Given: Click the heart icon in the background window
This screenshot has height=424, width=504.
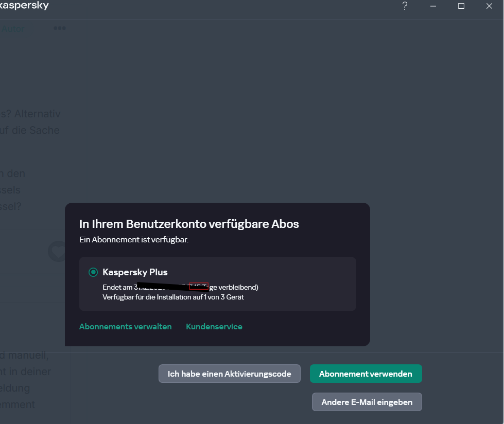Looking at the screenshot, I should pos(58,252).
